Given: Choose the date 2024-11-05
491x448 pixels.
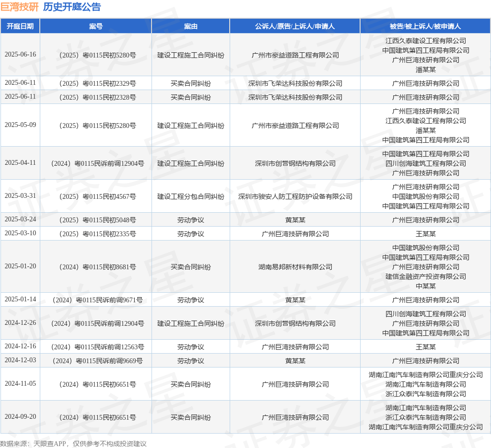Looking at the screenshot, I should (x=20, y=383).
